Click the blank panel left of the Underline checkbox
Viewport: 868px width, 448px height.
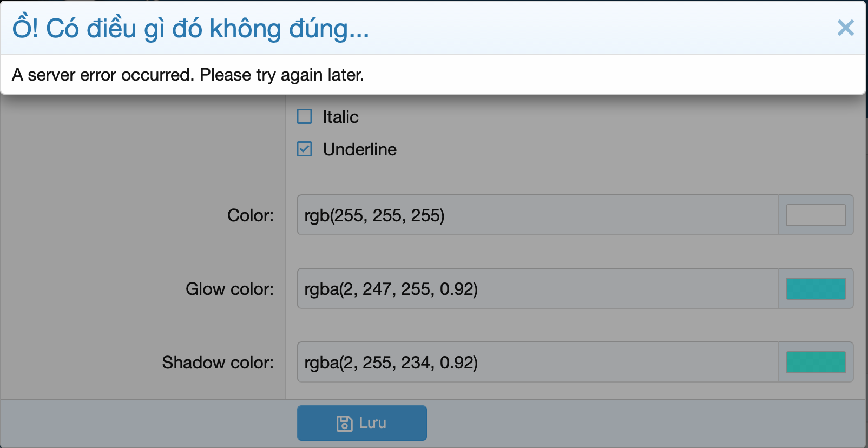tap(143, 149)
